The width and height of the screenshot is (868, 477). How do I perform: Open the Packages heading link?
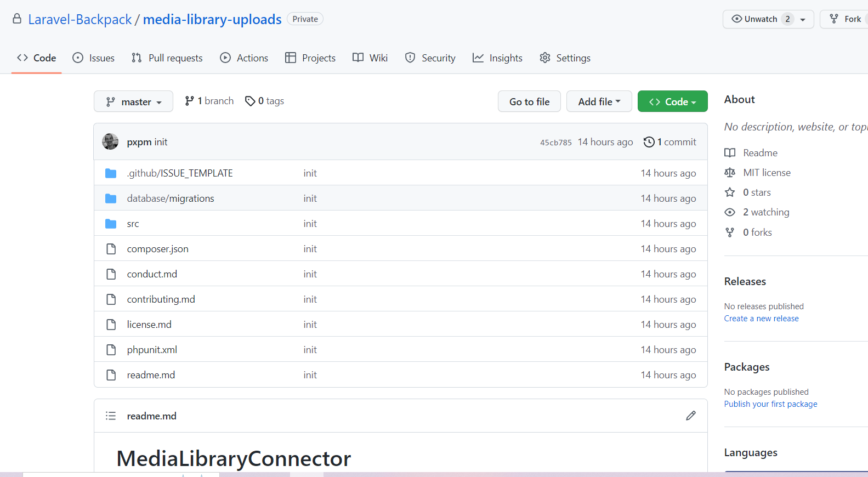[747, 367]
